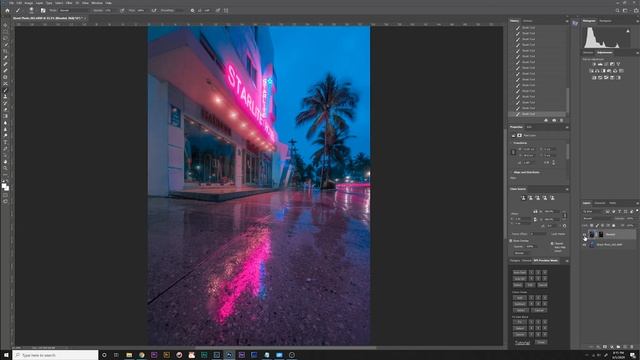The width and height of the screenshot is (640, 360).
Task: Open History panel flyout menu
Action: (567, 21)
